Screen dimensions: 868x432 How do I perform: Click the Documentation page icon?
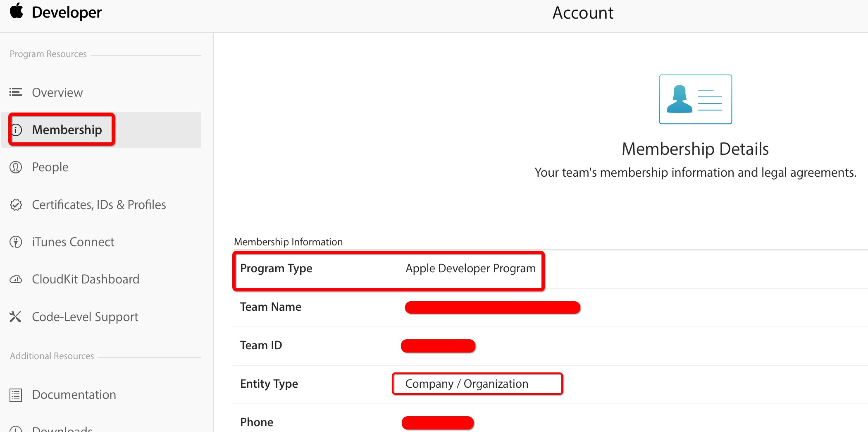coord(16,395)
